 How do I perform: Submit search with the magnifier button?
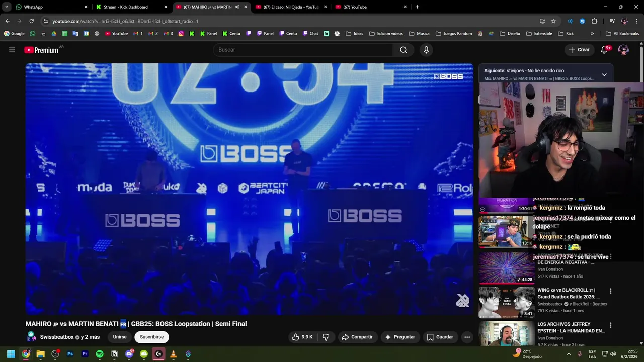tap(404, 50)
